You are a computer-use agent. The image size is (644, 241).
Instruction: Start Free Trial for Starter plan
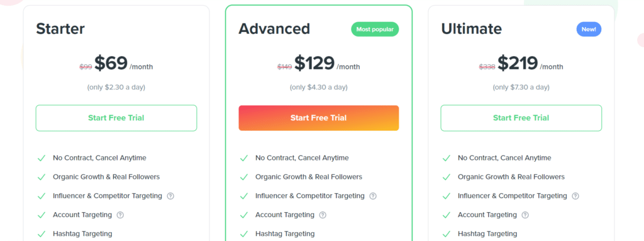pos(116,118)
